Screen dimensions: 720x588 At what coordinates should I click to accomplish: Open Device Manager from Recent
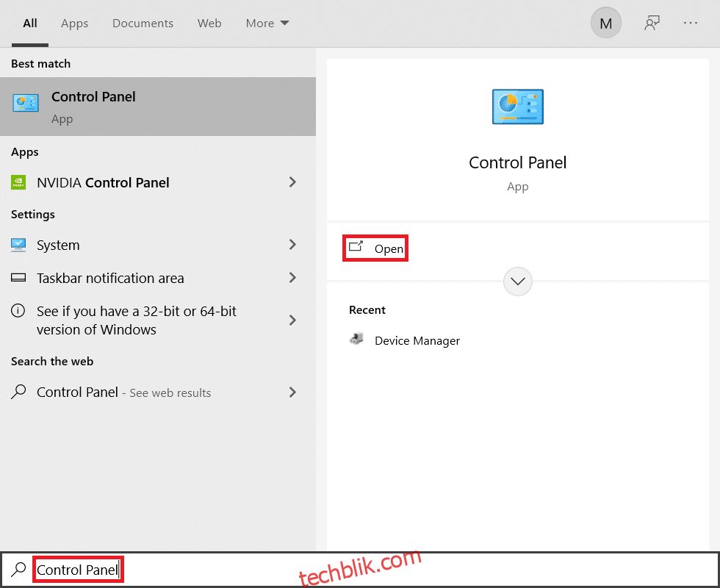pos(405,340)
